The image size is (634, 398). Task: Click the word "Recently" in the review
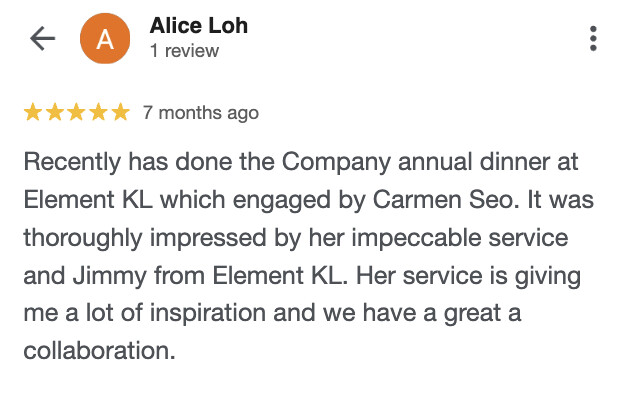pos(72,163)
